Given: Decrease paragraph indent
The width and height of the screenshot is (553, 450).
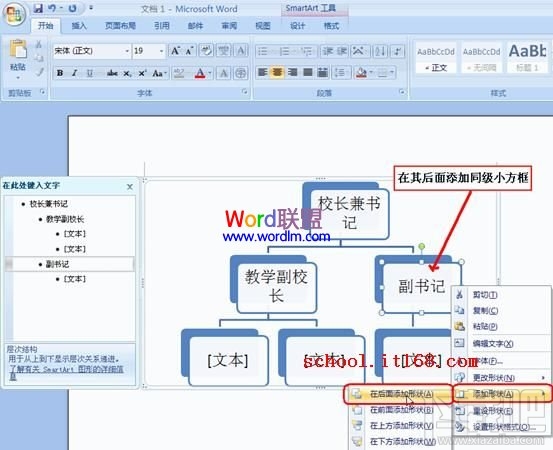Looking at the screenshot, I should tap(327, 51).
